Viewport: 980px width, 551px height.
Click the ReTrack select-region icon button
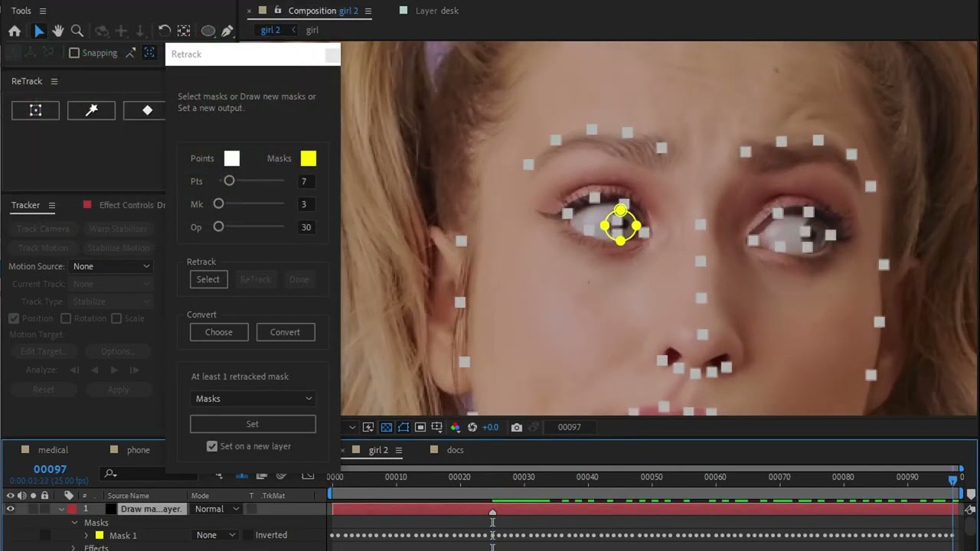pyautogui.click(x=35, y=110)
